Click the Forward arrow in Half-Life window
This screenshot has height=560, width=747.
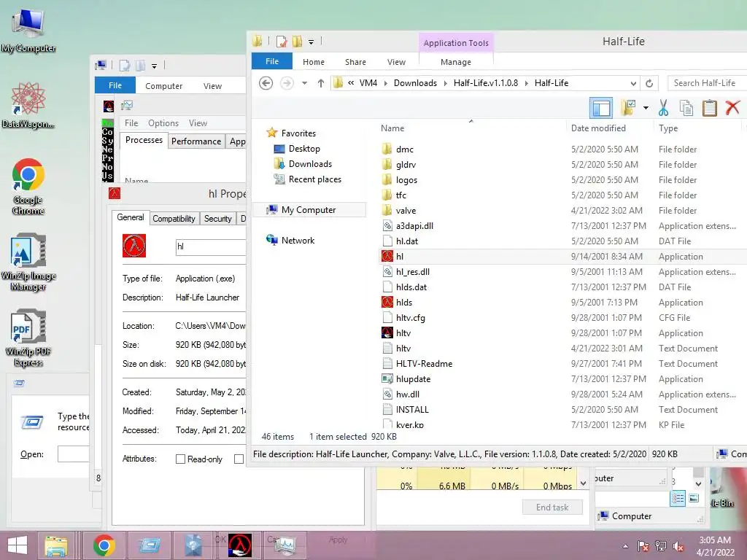(287, 83)
